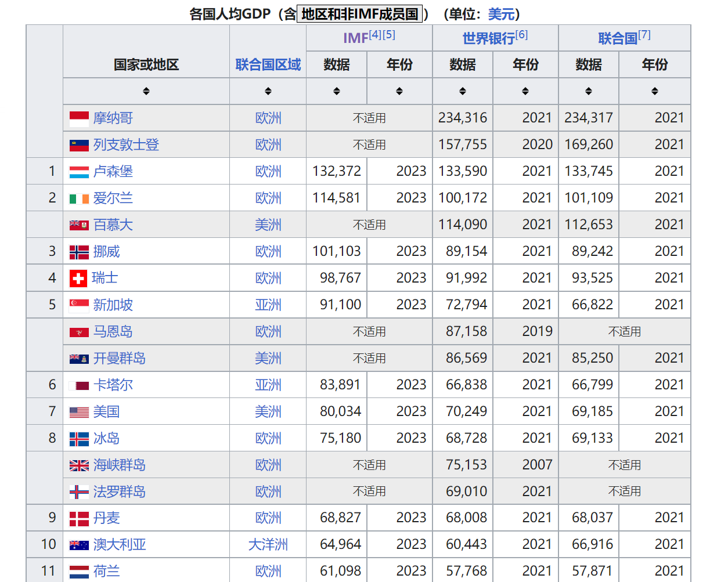The height and width of the screenshot is (582, 728).
Task: Open 美洲 region link in 百慕大 row
Action: [x=268, y=225]
